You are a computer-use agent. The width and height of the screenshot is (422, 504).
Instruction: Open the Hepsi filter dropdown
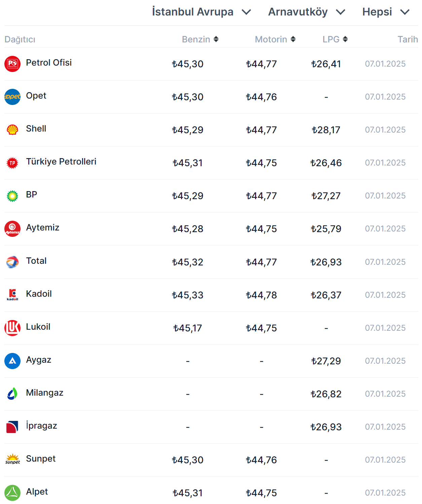click(386, 12)
